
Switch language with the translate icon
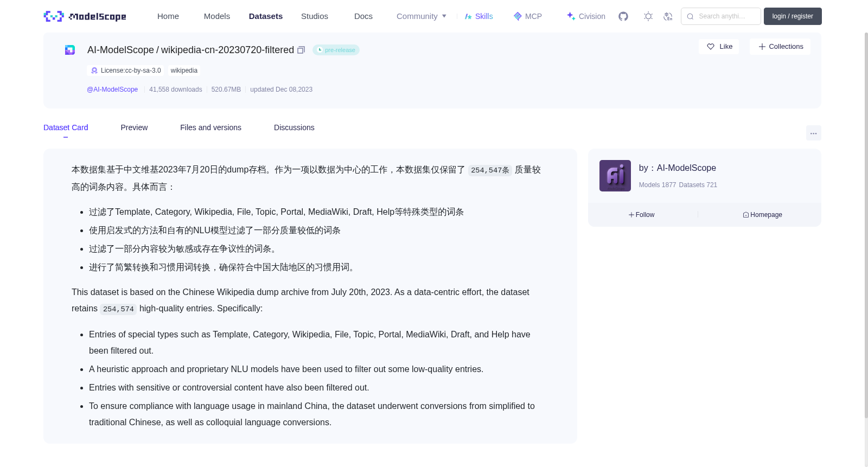click(x=668, y=16)
